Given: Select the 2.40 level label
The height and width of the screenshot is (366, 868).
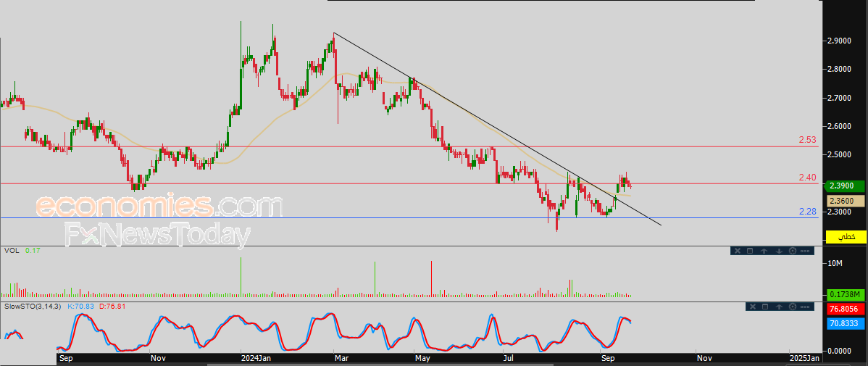Looking at the screenshot, I should click(808, 177).
